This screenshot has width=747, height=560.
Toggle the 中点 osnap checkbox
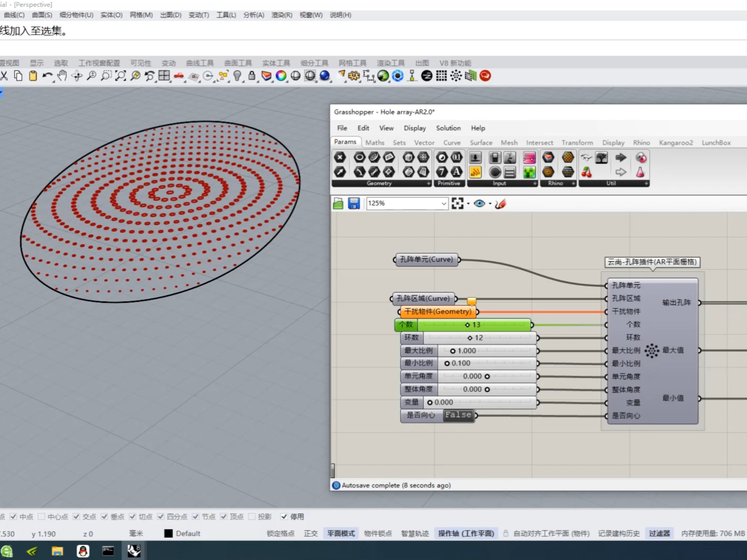(13, 516)
